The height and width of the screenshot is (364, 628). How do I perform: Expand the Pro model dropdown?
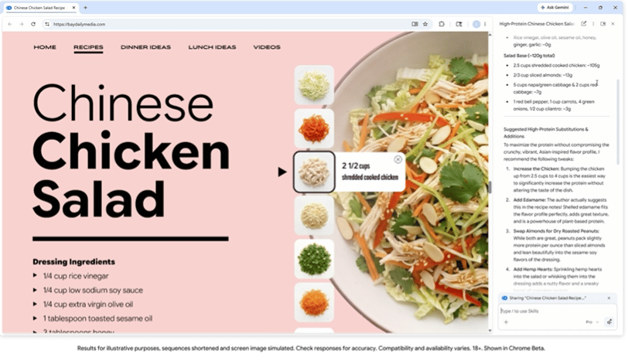click(x=592, y=321)
